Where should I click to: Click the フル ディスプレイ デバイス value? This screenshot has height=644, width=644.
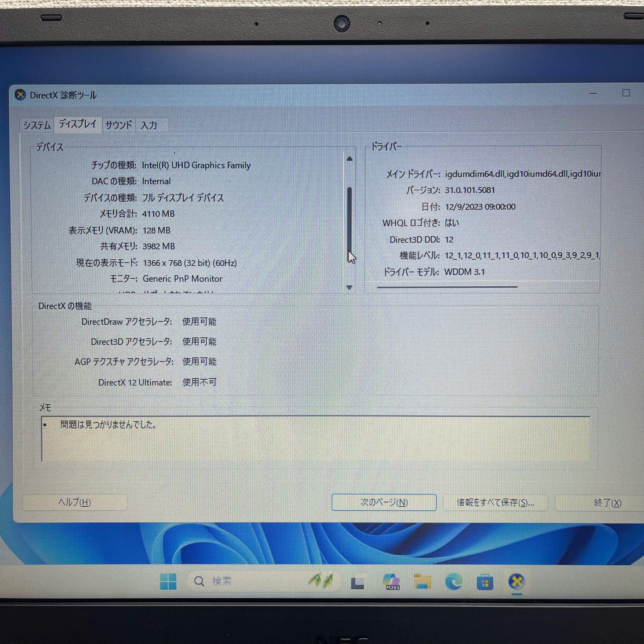[x=183, y=198]
